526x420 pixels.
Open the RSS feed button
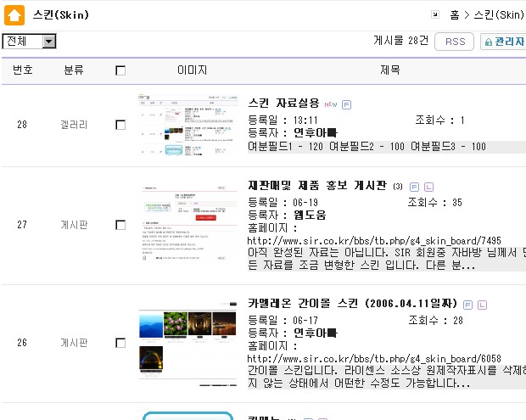454,42
